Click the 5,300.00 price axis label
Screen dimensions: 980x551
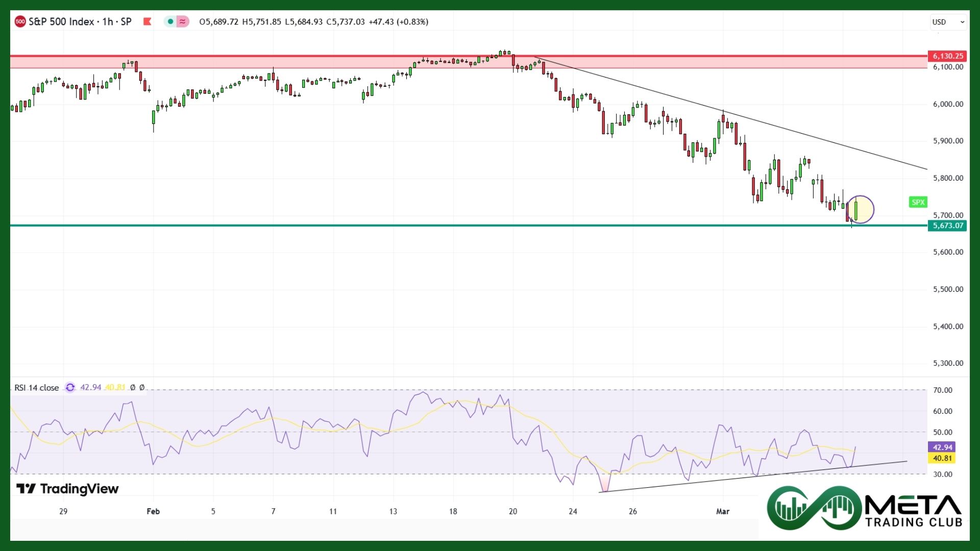pyautogui.click(x=948, y=363)
